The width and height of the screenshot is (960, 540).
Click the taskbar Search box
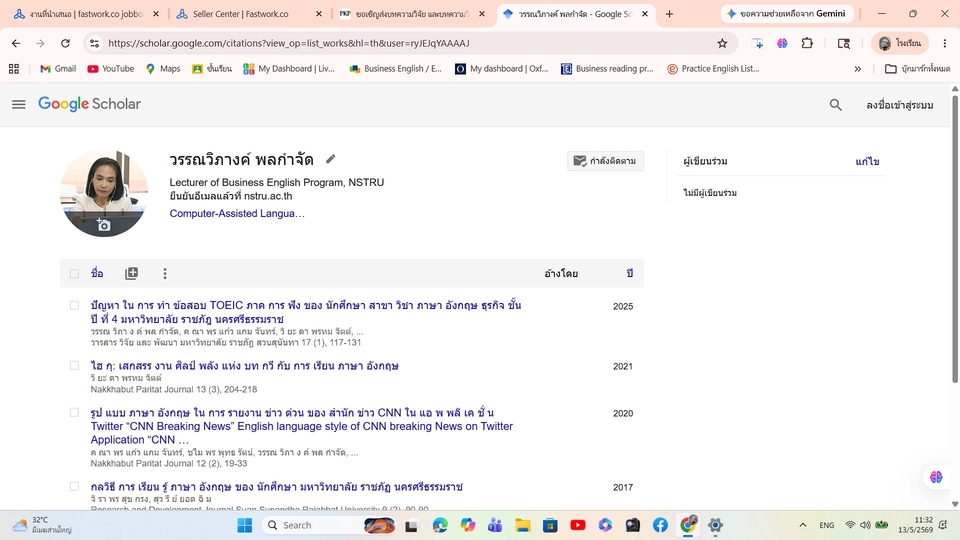pos(328,525)
